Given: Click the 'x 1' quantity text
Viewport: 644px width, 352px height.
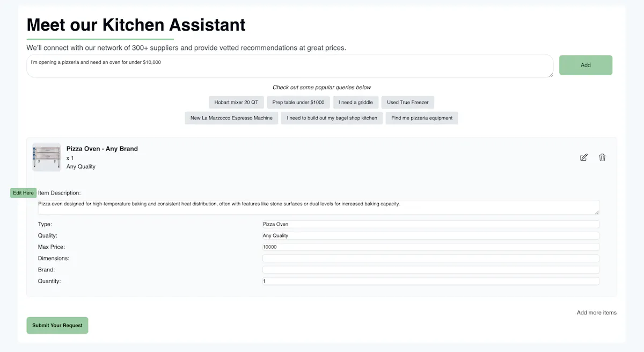Looking at the screenshot, I should click(x=70, y=158).
